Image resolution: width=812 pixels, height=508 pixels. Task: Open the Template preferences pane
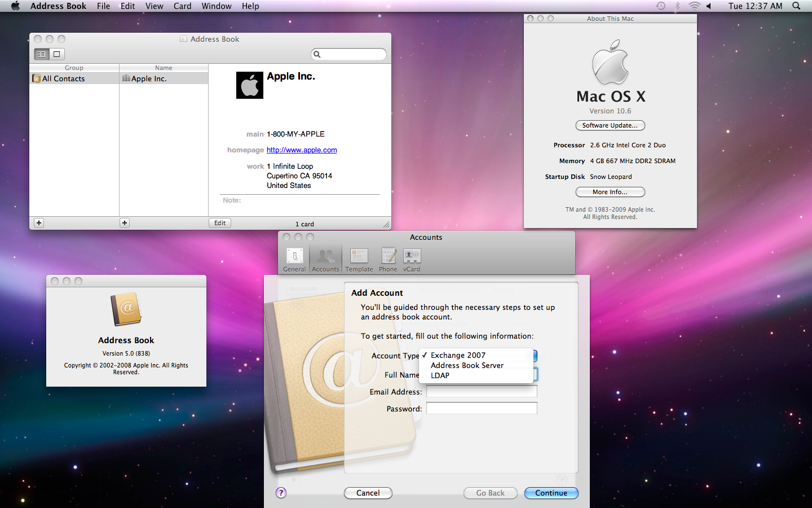coord(359,260)
